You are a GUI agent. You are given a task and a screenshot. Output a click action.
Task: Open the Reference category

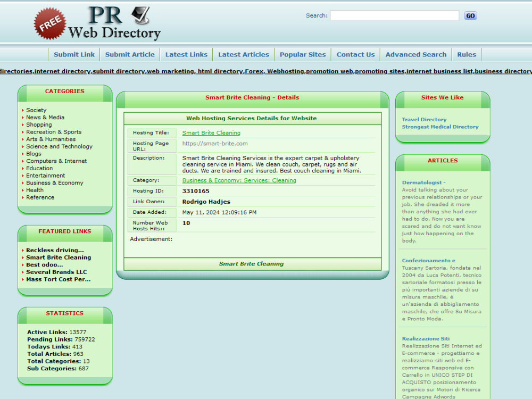(x=40, y=197)
